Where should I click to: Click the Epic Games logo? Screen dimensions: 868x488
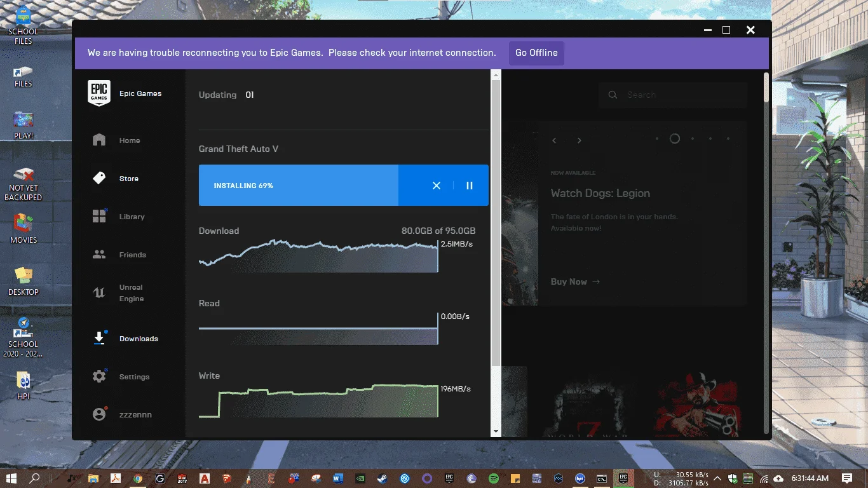(x=99, y=93)
